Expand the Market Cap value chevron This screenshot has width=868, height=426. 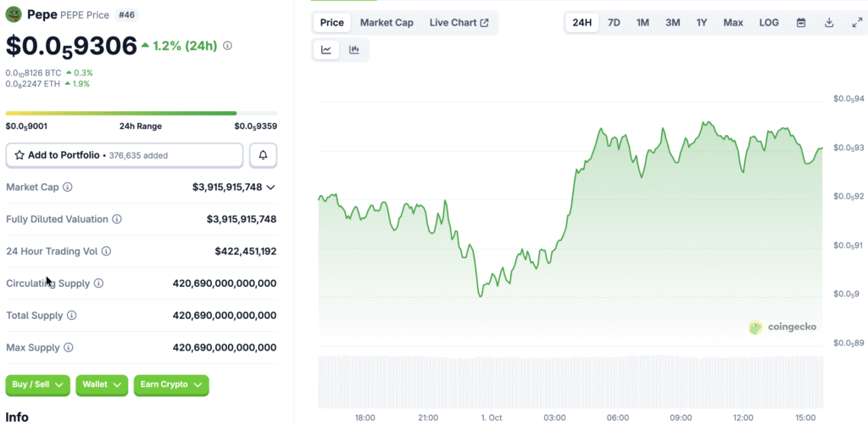[x=270, y=187]
